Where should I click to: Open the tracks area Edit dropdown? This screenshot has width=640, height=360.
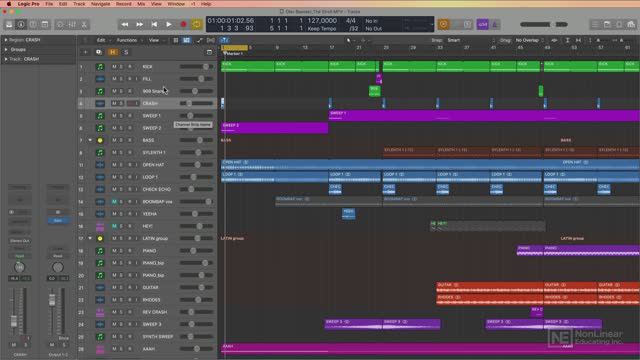tap(103, 40)
